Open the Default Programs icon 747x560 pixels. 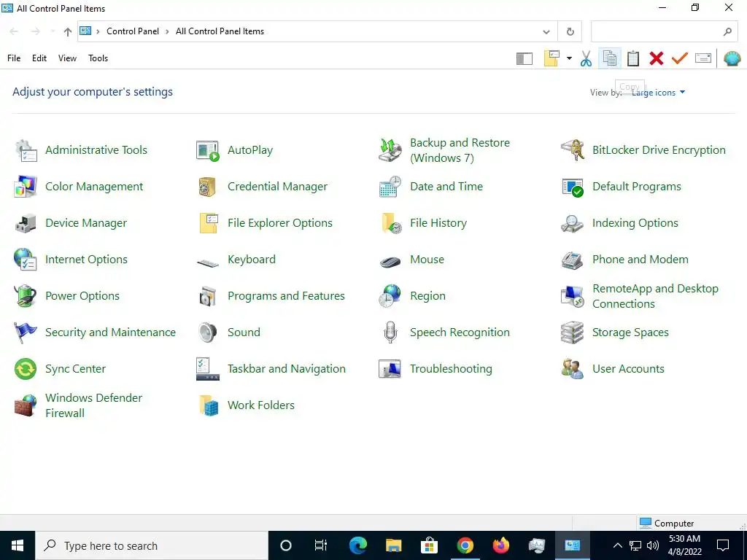[x=572, y=187]
